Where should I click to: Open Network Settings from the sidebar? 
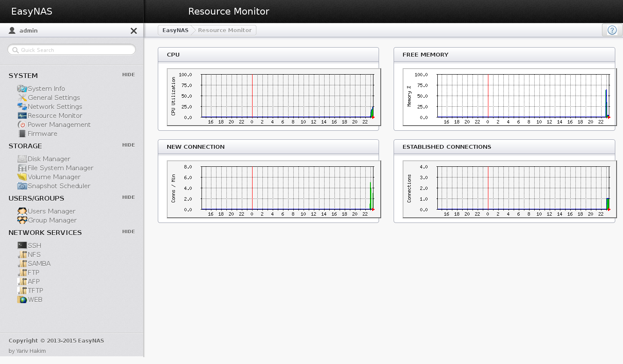[x=54, y=107]
